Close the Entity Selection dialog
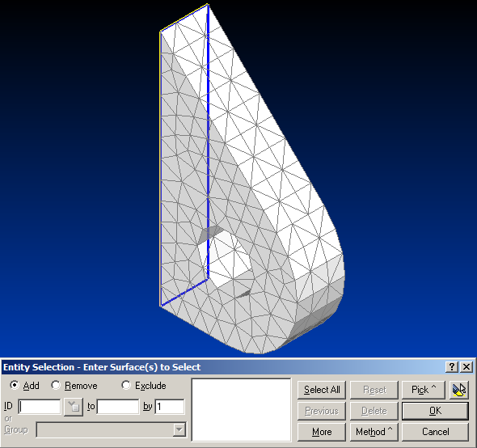The image size is (477, 448). coord(466,367)
